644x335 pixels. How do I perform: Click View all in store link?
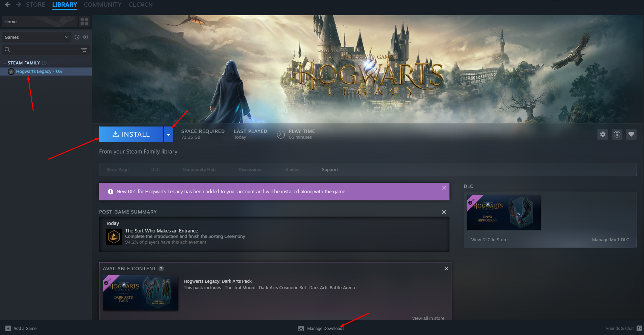[x=428, y=318]
